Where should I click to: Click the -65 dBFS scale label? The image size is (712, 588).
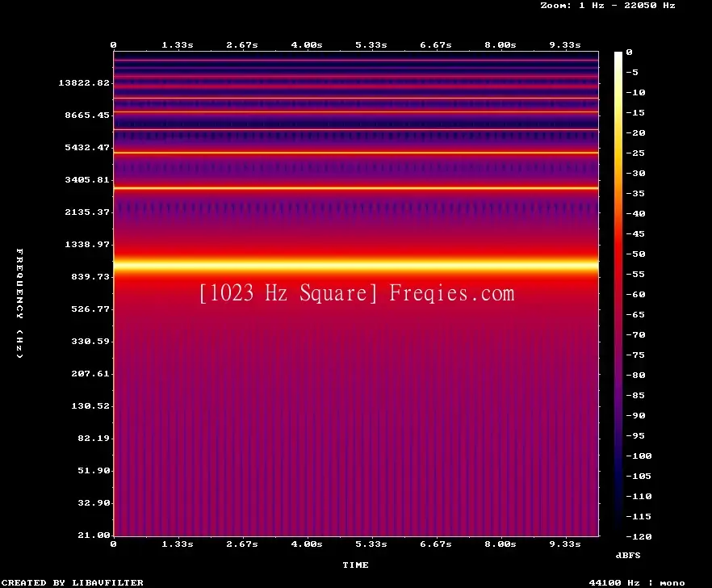point(635,314)
